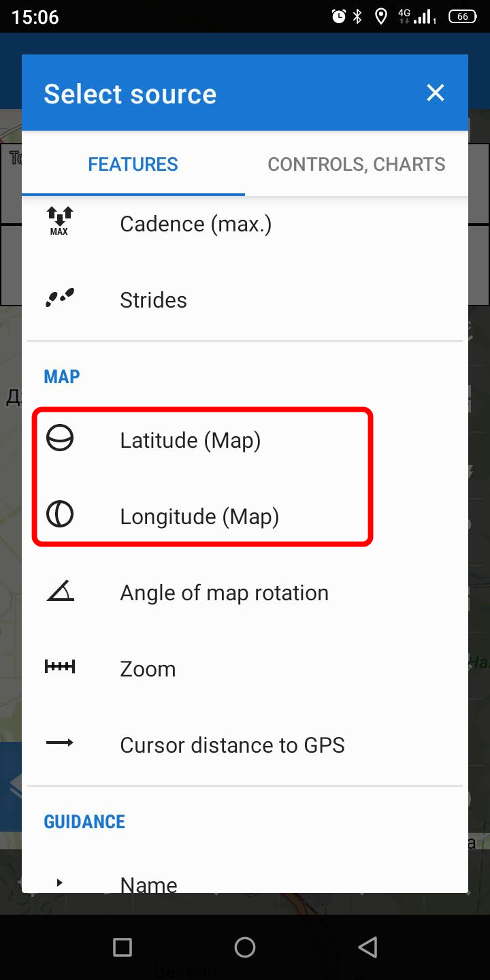Select the Strides feature
The height and width of the screenshot is (980, 490).
153,300
